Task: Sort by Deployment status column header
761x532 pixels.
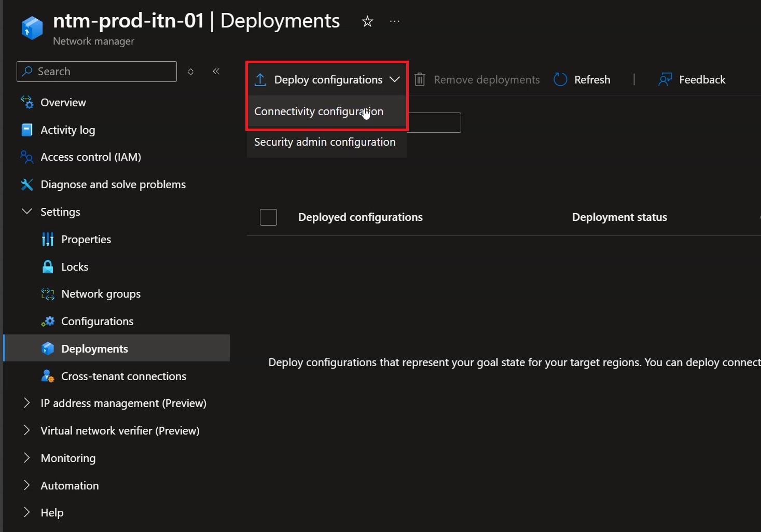Action: 619,217
